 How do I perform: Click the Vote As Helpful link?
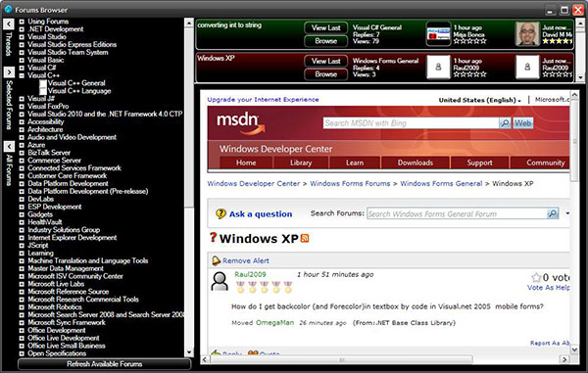click(548, 288)
